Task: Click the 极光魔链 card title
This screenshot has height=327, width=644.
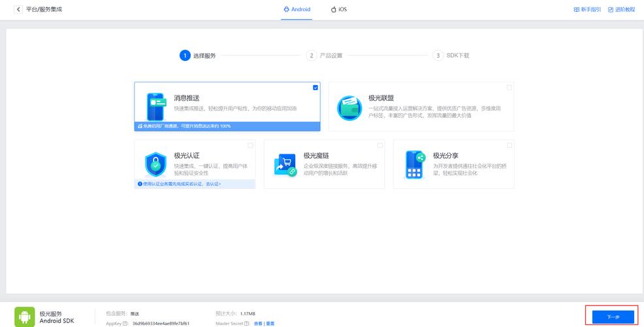Action: point(316,156)
